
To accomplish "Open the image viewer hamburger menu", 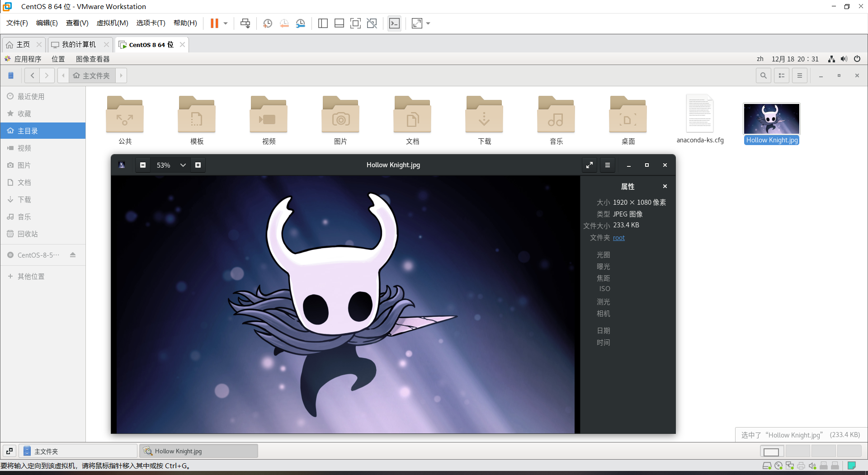I will 608,165.
